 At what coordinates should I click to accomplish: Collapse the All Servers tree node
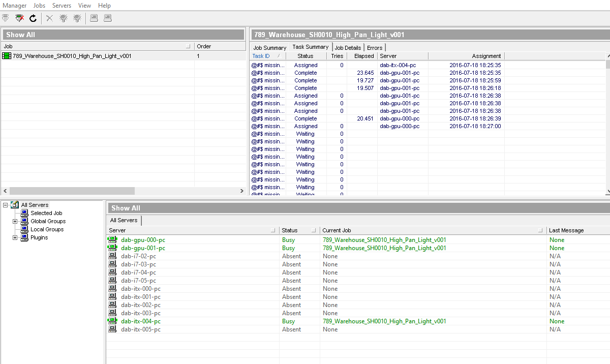click(x=5, y=205)
